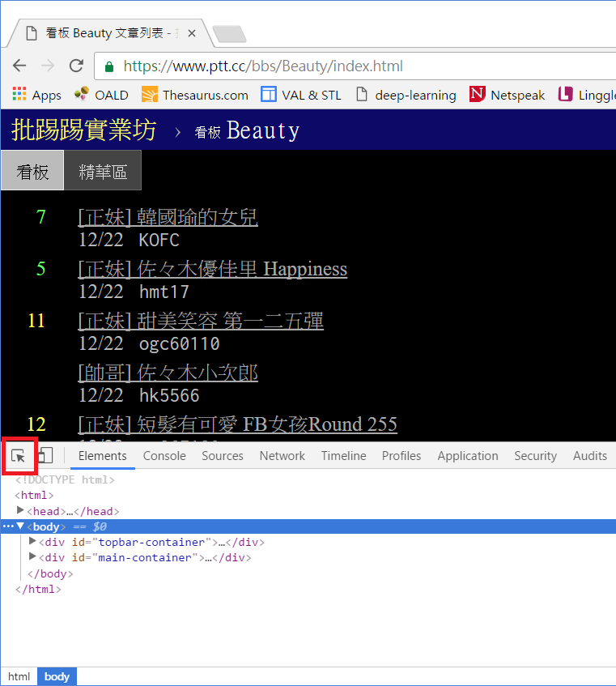Image resolution: width=616 pixels, height=686 pixels.
Task: Close the Beauty 文章列表 browser tab
Action: 192,33
